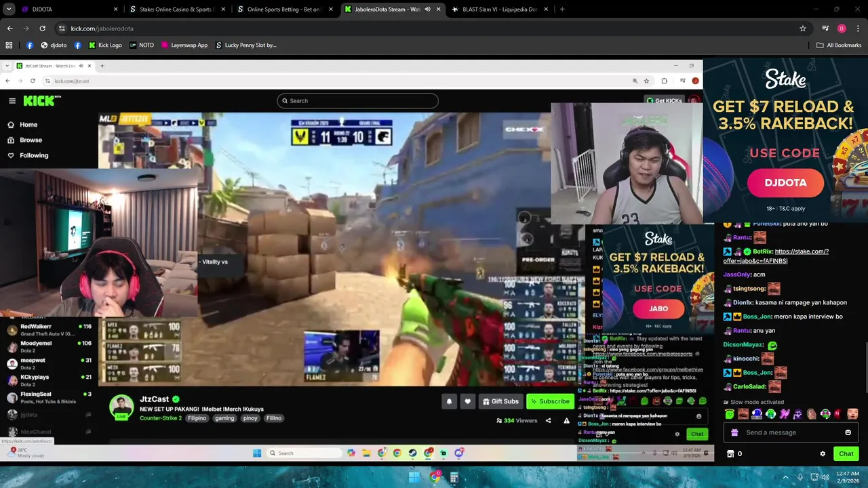Image resolution: width=868 pixels, height=488 pixels.
Task: Click the Send a message chat field
Action: click(x=790, y=432)
